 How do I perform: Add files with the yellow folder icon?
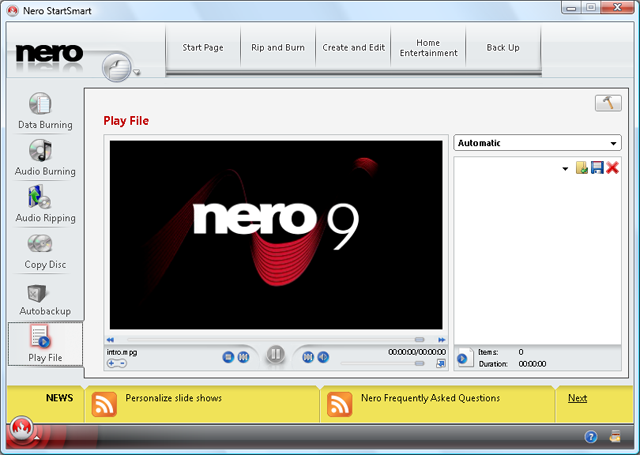581,168
